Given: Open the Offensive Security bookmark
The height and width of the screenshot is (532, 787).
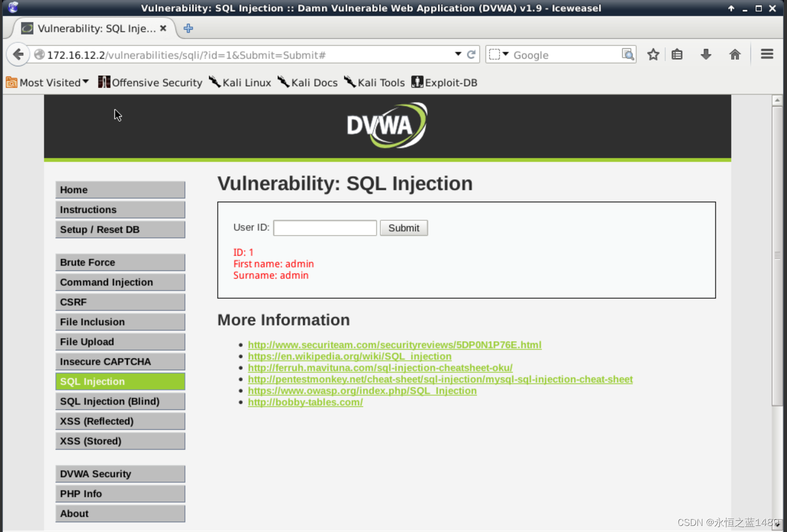Looking at the screenshot, I should pyautogui.click(x=150, y=82).
